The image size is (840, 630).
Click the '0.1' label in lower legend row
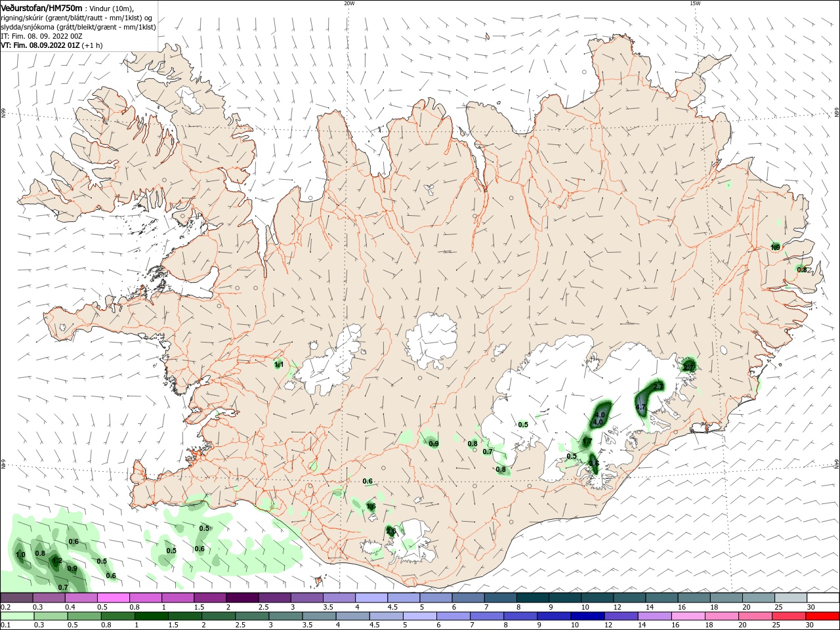[5, 626]
